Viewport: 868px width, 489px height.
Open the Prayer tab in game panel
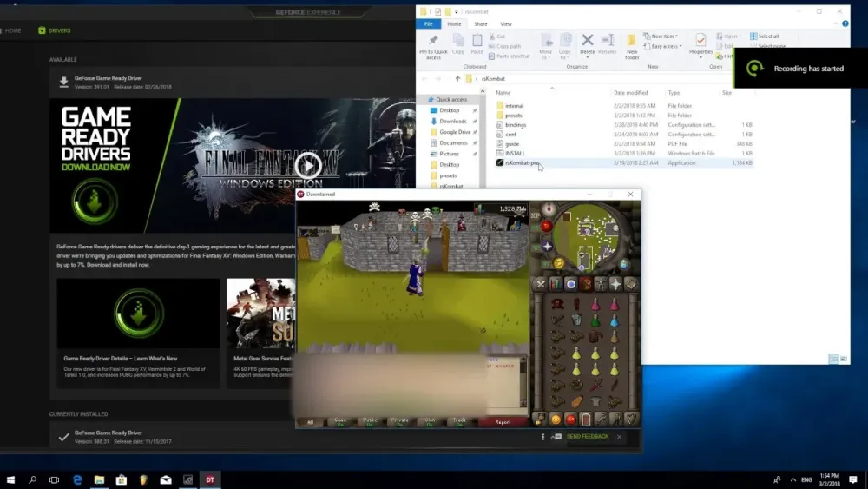pyautogui.click(x=615, y=284)
